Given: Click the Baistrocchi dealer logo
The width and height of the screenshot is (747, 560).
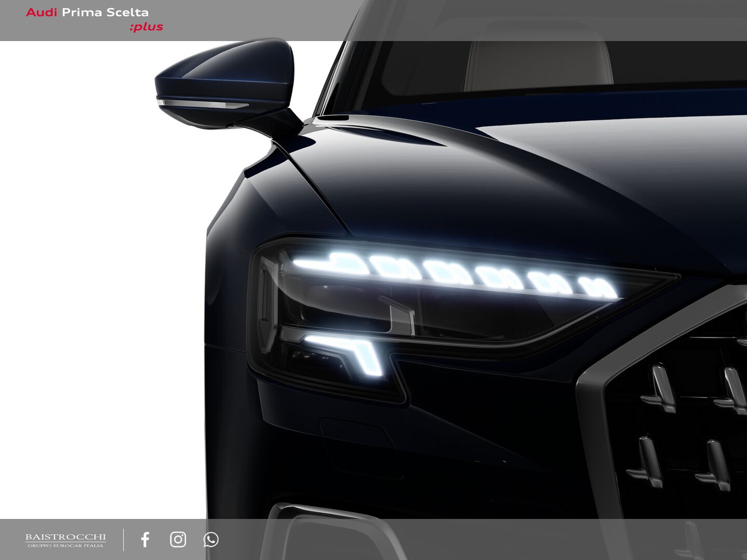Looking at the screenshot, I should click(65, 537).
